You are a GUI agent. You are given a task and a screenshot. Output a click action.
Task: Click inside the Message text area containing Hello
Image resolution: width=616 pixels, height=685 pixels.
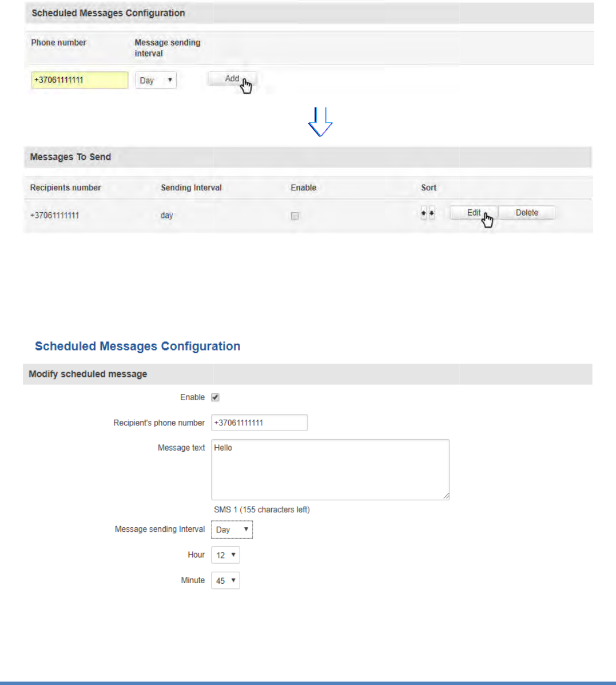(330, 469)
